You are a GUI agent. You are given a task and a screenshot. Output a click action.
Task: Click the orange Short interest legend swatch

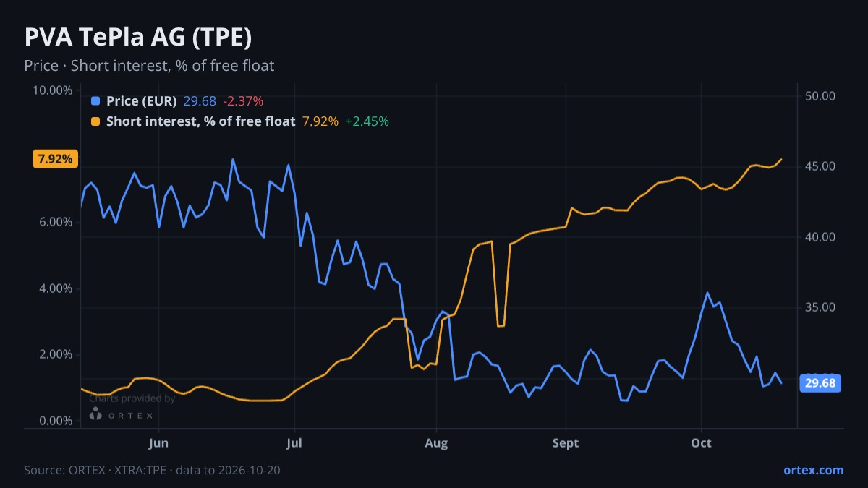click(x=95, y=121)
